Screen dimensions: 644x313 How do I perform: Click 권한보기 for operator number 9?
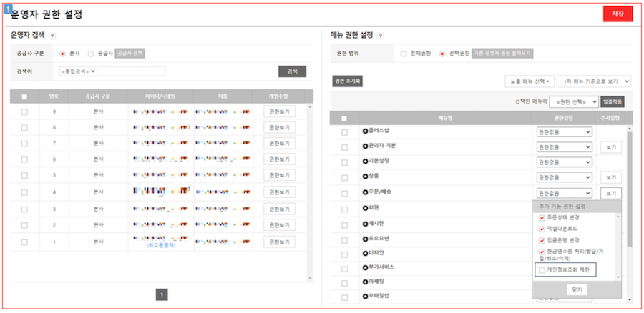pos(279,112)
